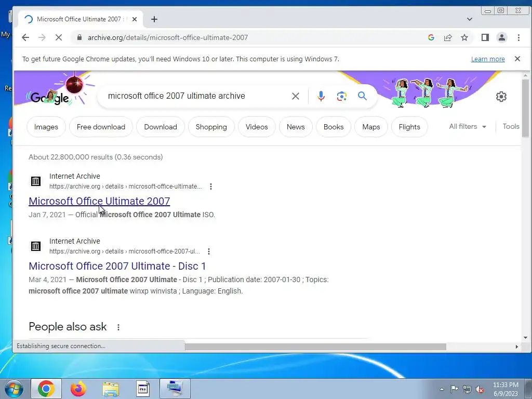Open the Maps filter
532x399 pixels.
pos(371,127)
